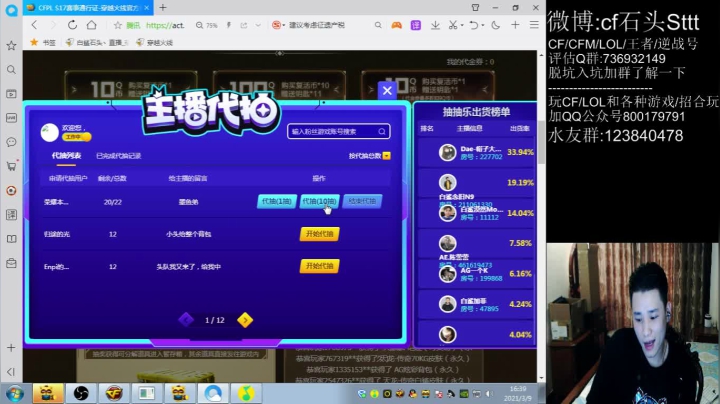Viewport: 720px width, 404px height.
Task: Click the 代抽(1抽) button
Action: [276, 201]
